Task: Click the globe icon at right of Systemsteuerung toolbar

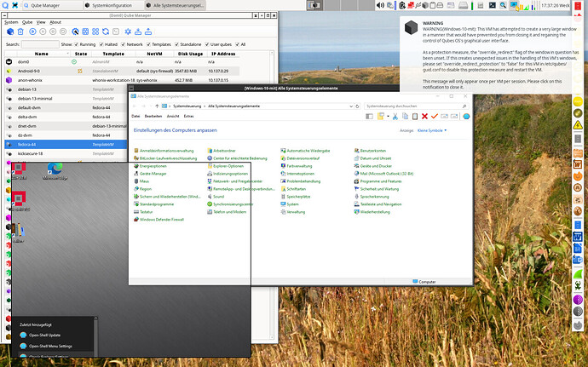Action: coord(466,117)
